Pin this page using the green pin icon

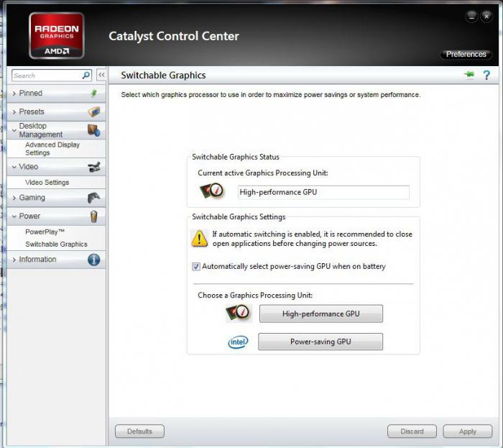pyautogui.click(x=469, y=75)
